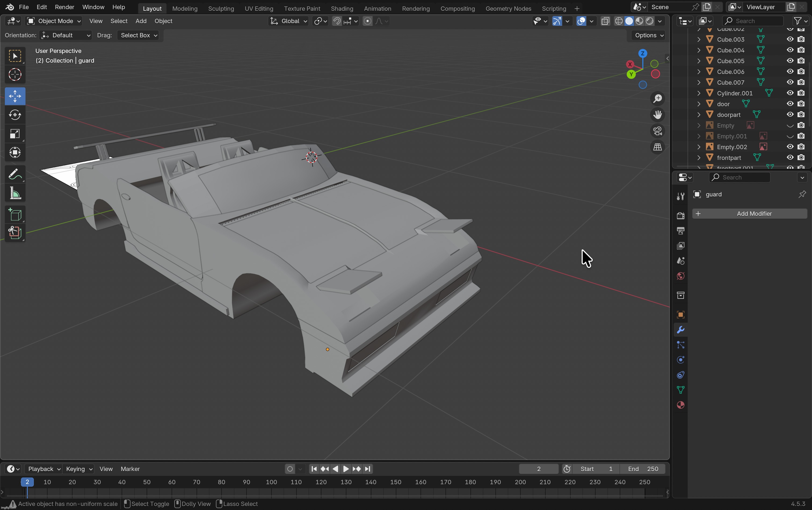Select the 3D Cursor tool

tap(15, 74)
